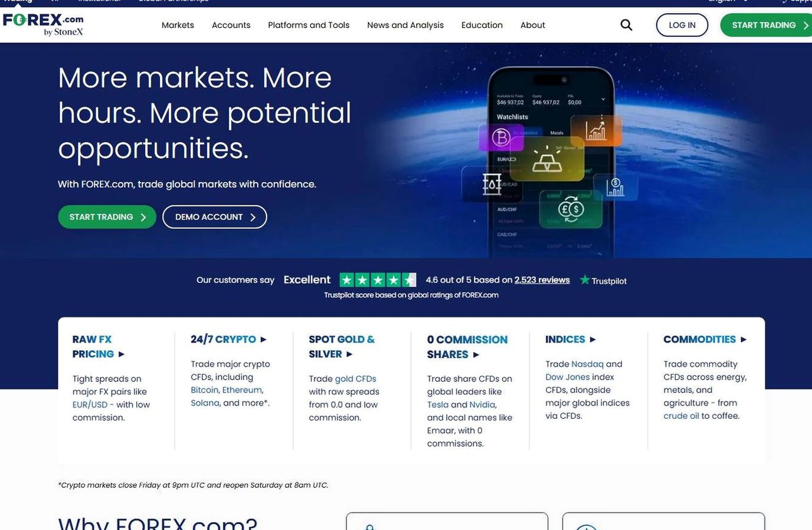Follow the Nvidia link
Viewport: 812px width, 530px height.
[x=482, y=404]
